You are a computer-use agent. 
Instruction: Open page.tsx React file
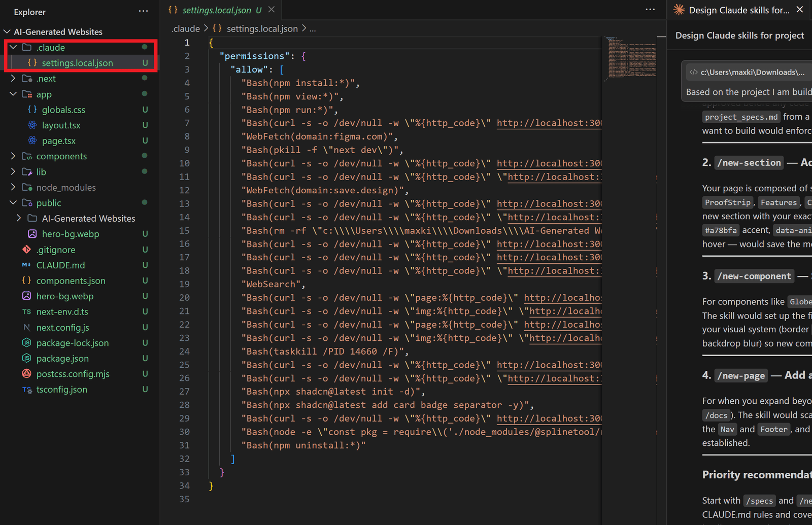59,141
